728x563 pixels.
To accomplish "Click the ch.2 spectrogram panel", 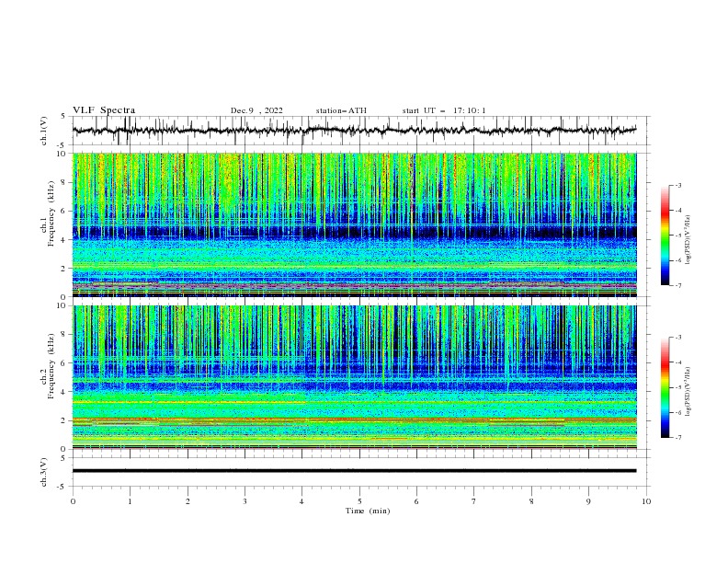I will (x=354, y=377).
